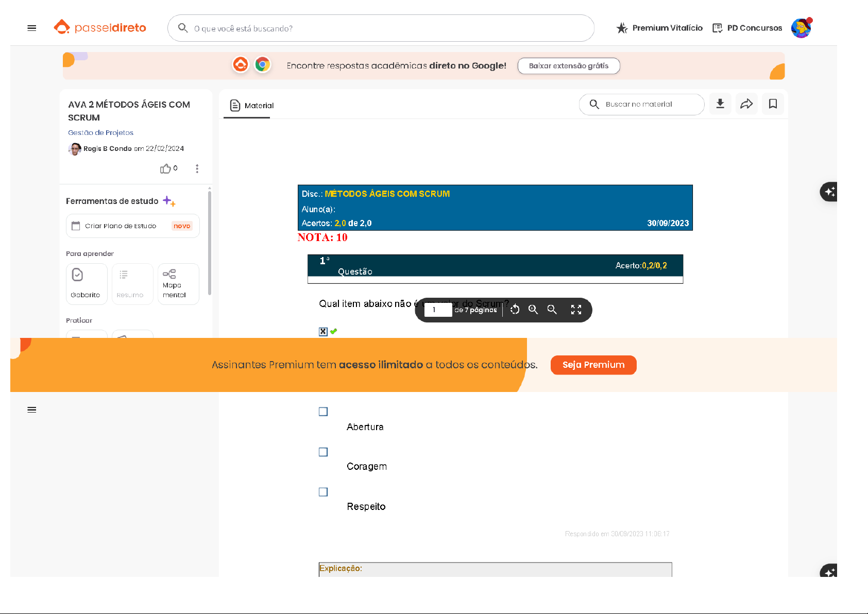Rotate the document page

coord(515,310)
